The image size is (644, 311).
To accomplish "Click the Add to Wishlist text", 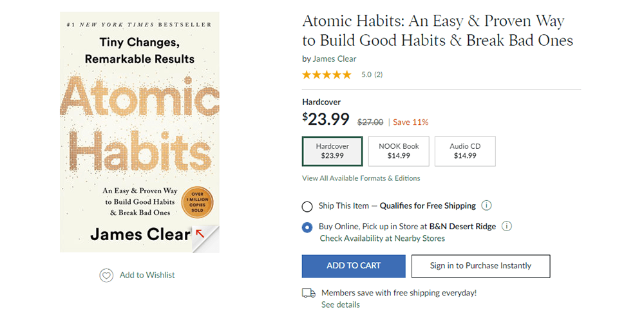I will (x=147, y=275).
